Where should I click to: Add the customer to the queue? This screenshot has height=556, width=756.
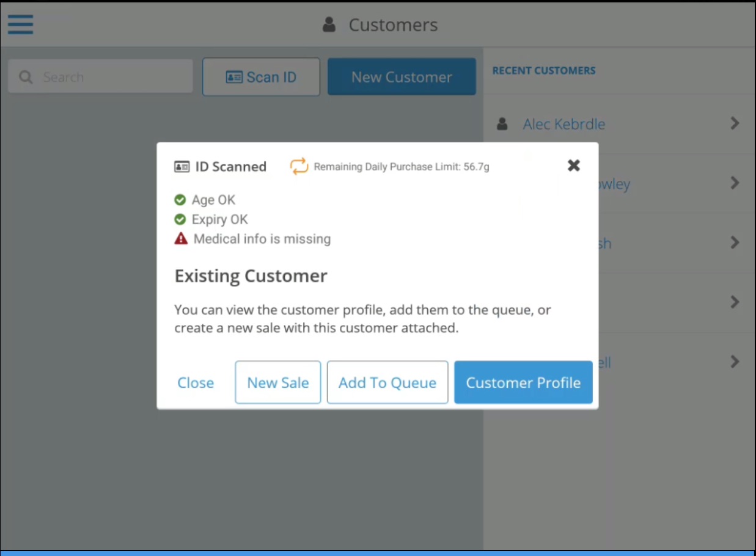coord(387,382)
